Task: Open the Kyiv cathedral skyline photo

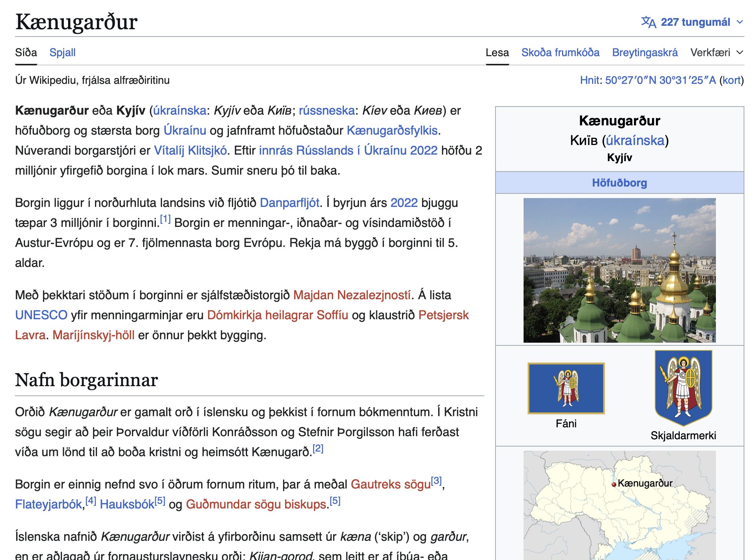Action: point(619,270)
